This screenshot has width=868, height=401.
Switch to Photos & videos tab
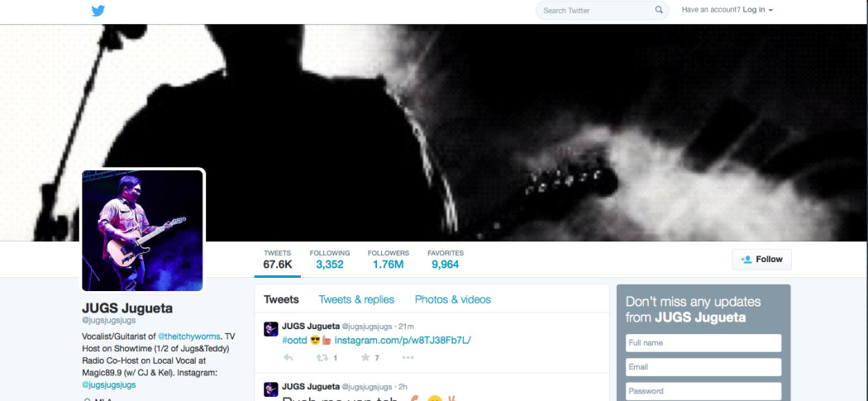click(x=453, y=299)
